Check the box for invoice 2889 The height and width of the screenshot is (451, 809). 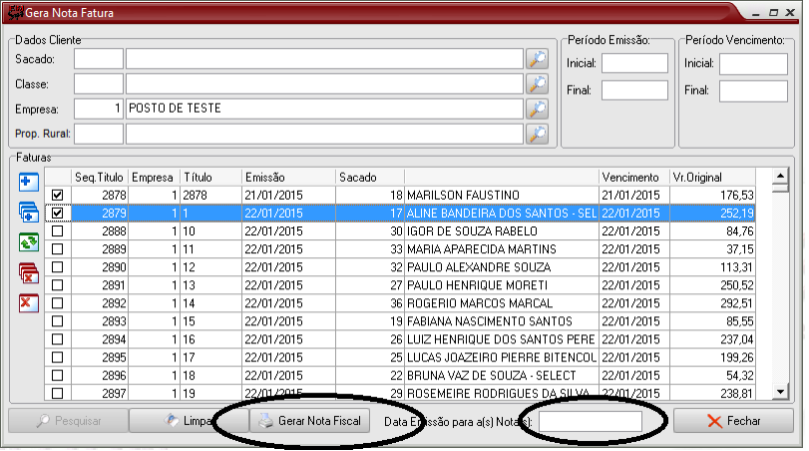[57, 249]
